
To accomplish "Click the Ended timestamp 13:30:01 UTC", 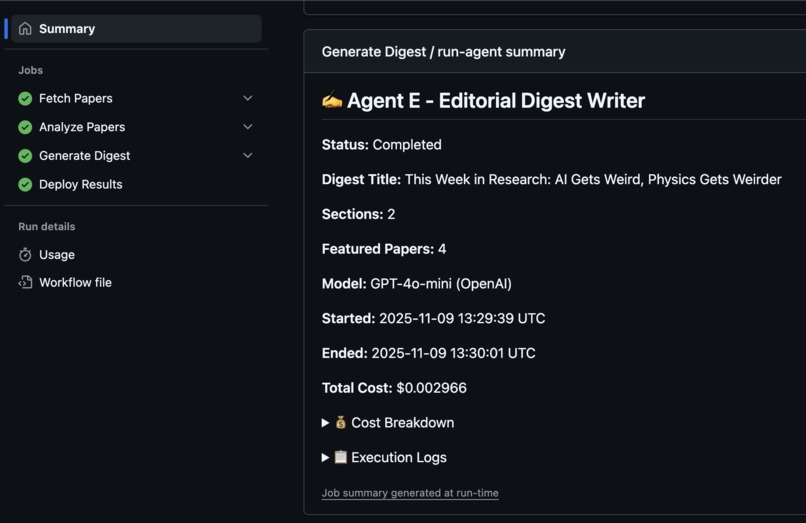I will coord(453,353).
